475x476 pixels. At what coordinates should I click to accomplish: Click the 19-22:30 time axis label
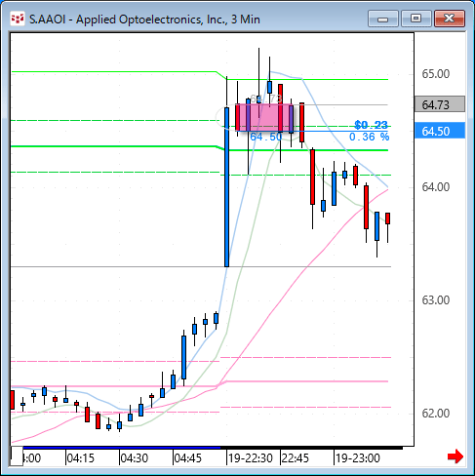tap(251, 458)
